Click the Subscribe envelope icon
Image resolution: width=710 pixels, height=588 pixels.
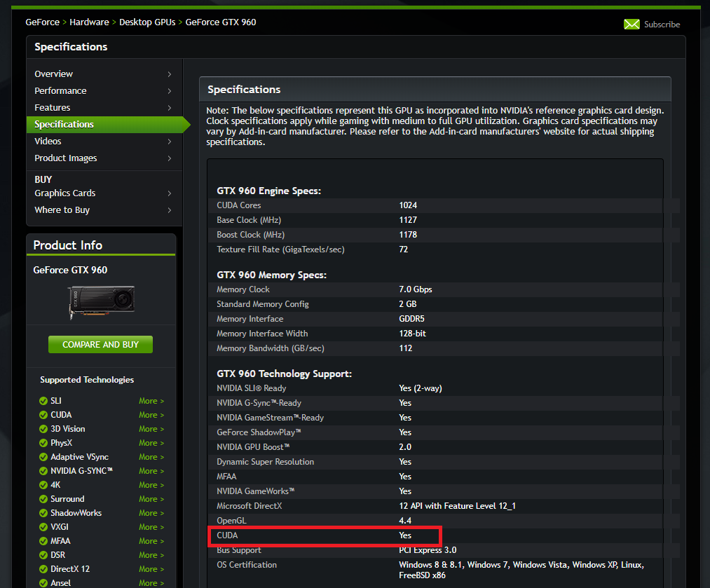[632, 25]
